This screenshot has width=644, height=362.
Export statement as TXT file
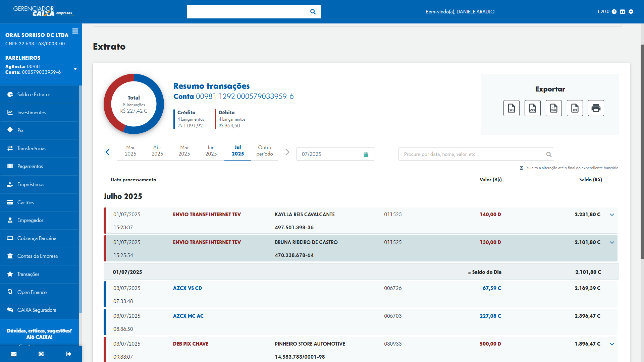(x=575, y=108)
